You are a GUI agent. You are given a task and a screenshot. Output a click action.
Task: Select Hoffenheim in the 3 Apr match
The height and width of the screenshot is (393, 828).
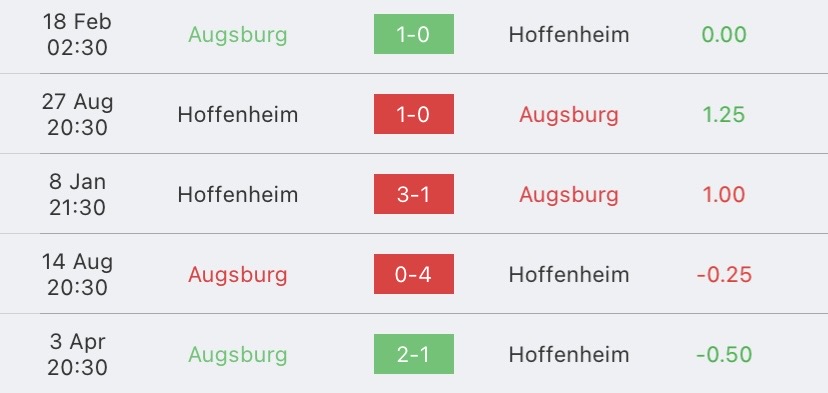569,354
